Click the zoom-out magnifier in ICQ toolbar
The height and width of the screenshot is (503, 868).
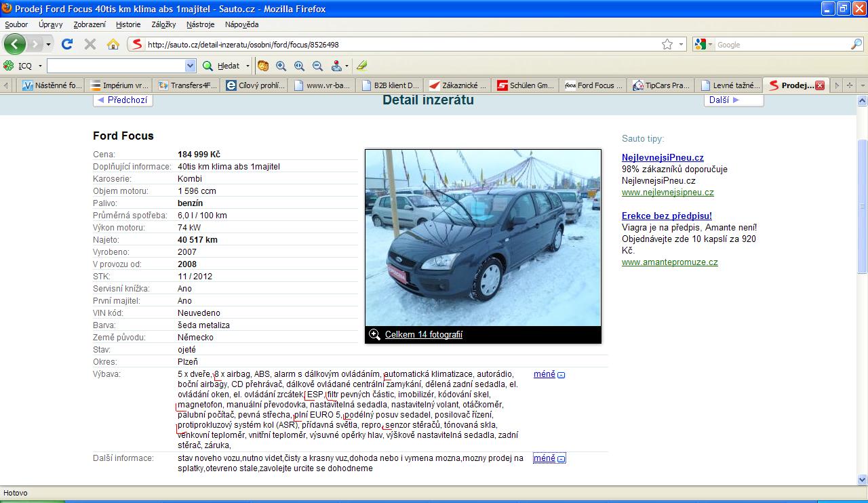pos(317,66)
